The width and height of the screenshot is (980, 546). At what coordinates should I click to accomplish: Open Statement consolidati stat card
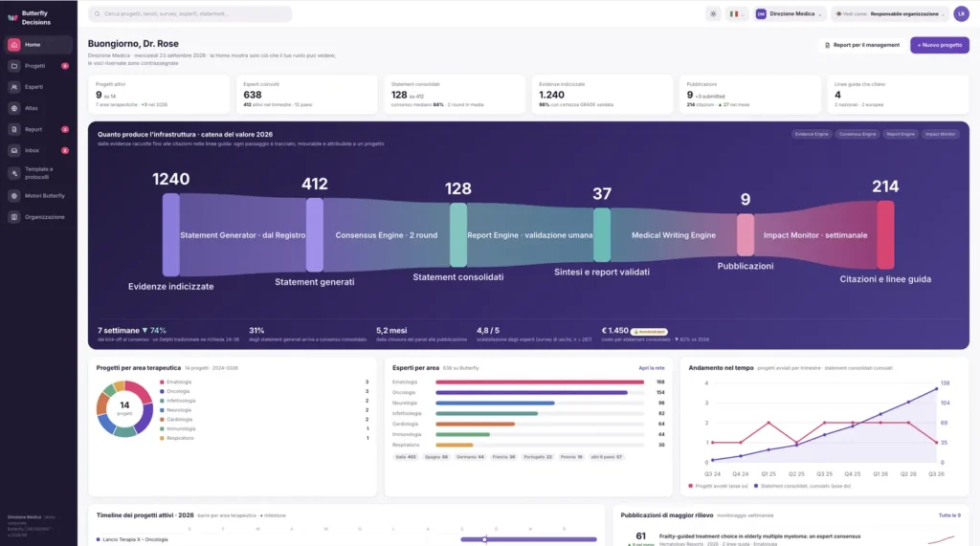[x=455, y=95]
